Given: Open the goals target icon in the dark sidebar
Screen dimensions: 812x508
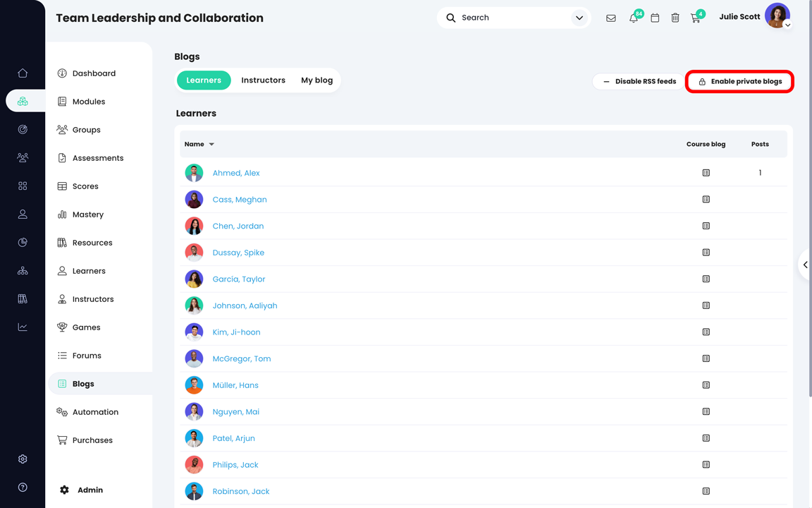Looking at the screenshot, I should click(x=23, y=130).
